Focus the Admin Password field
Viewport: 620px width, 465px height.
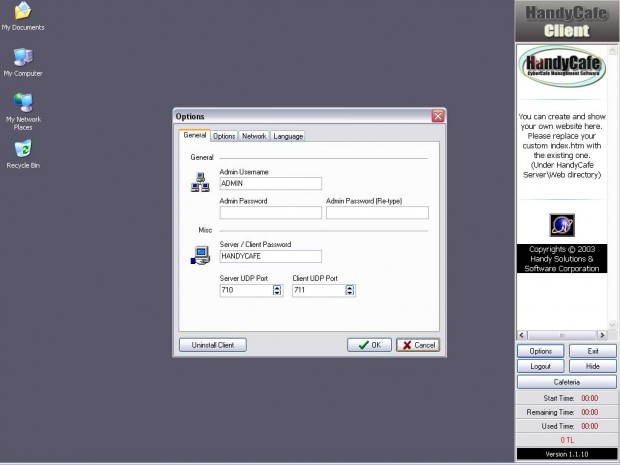click(x=270, y=213)
